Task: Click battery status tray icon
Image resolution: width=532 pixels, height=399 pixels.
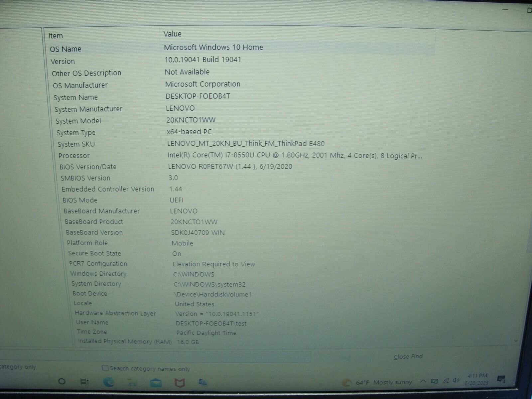Action: (434, 381)
